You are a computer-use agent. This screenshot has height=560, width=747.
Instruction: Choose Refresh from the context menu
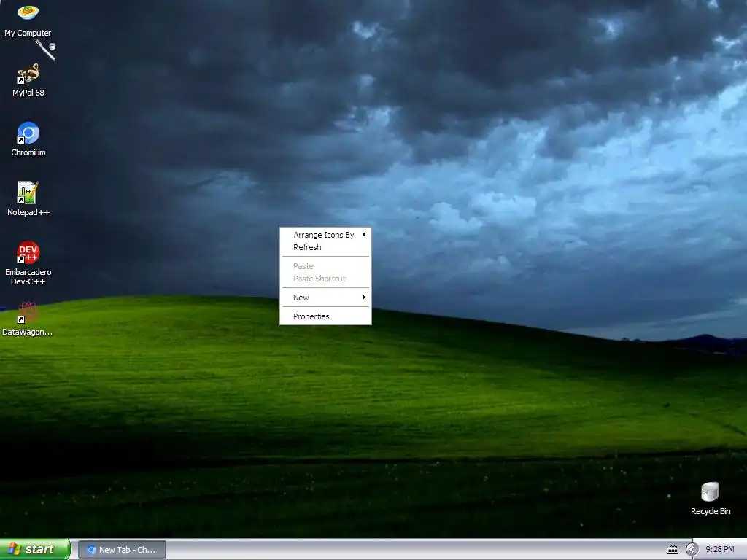pos(325,247)
